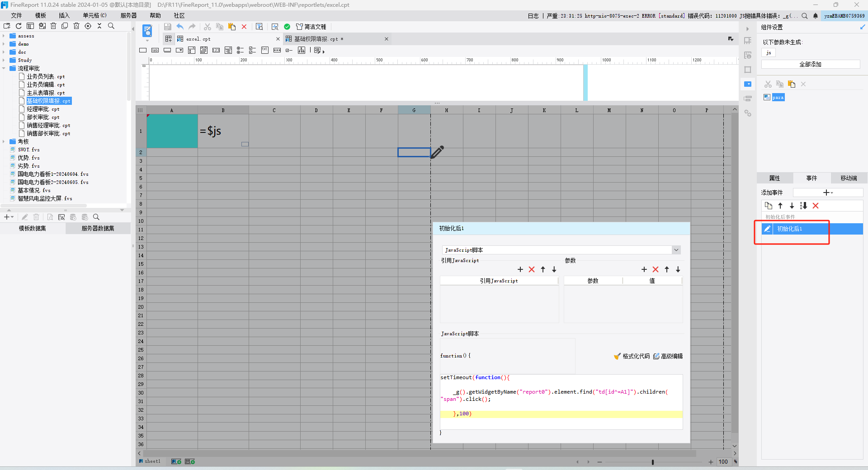Click the paste icon in main toolbar
Viewport: 868px width, 470px height.
click(232, 27)
